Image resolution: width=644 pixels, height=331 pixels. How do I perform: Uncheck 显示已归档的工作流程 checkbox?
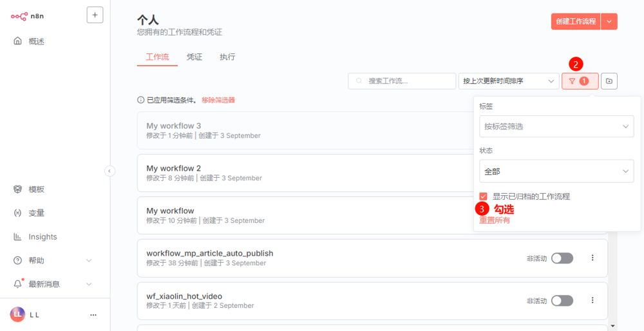(x=484, y=196)
